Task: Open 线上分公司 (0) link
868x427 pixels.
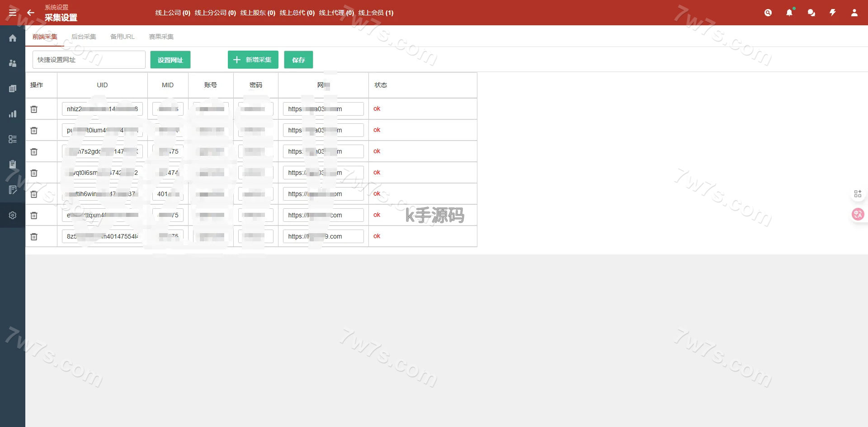Action: coord(215,13)
